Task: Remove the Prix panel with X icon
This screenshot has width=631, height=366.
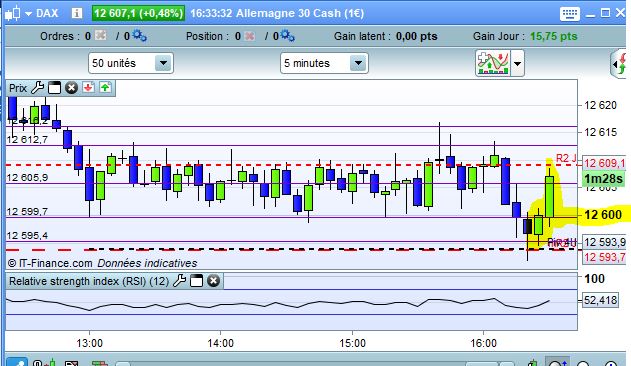Action: (71, 87)
